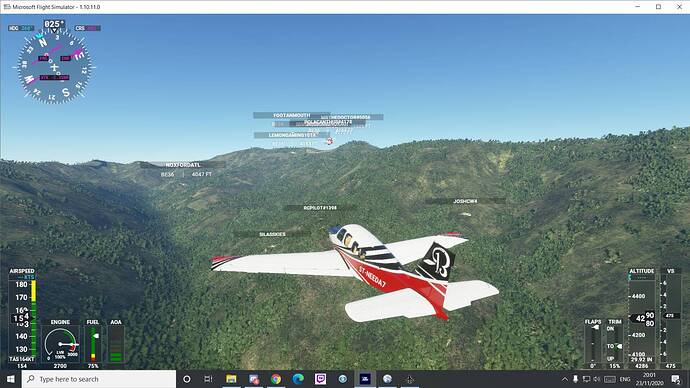
Task: Click the fuel level bar gauge
Action: (93, 344)
